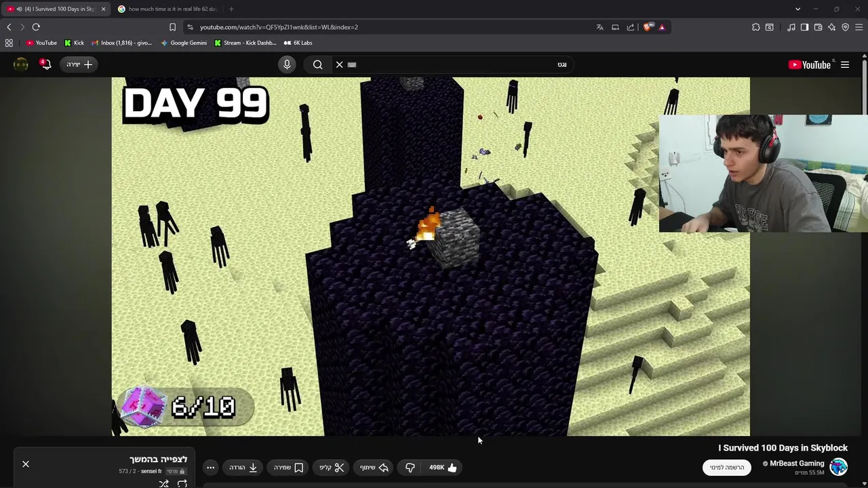
Task: Pause the video by clicking the player
Action: click(431, 256)
